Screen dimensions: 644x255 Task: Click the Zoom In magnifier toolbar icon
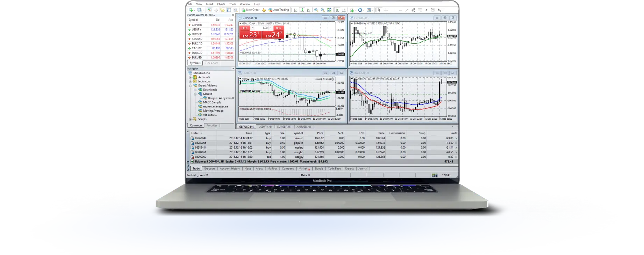point(316,10)
